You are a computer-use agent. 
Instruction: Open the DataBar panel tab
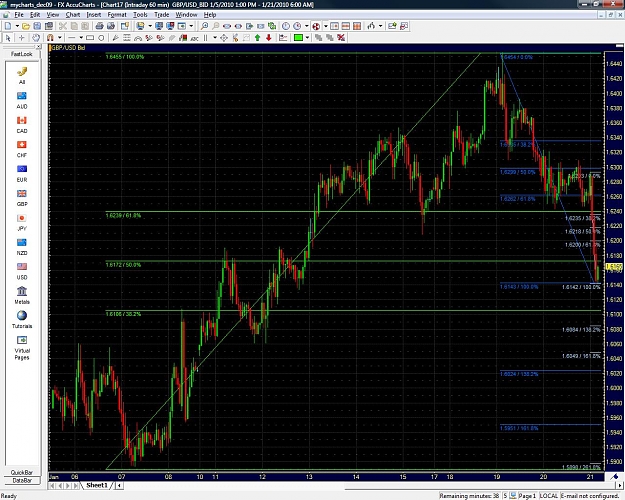[x=22, y=480]
